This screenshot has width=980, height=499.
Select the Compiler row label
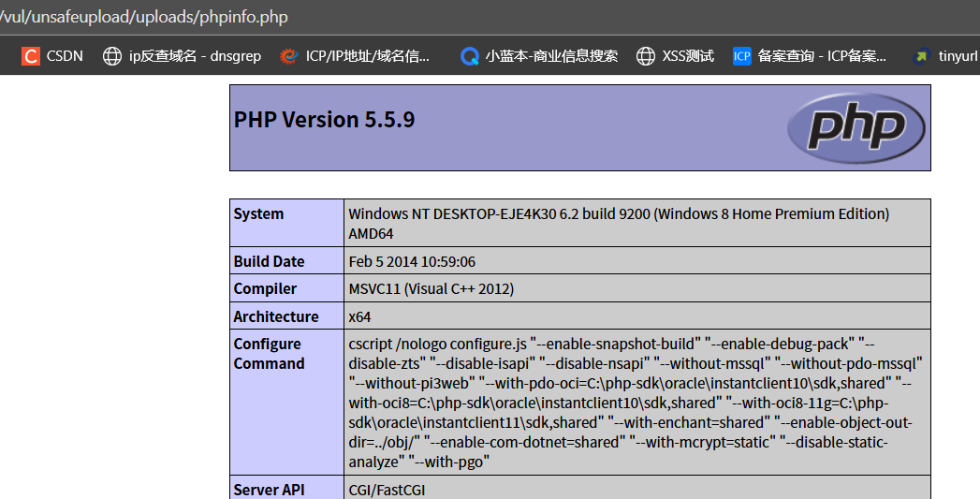click(x=265, y=289)
